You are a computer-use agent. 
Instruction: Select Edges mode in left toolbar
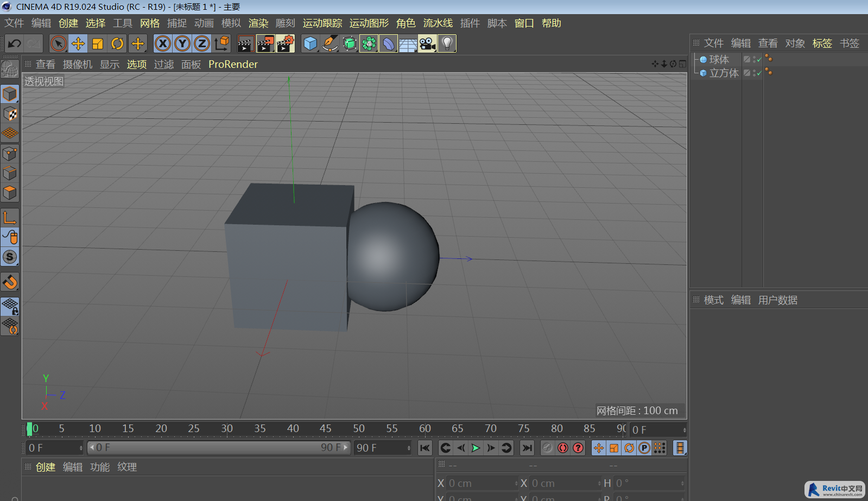[10, 173]
